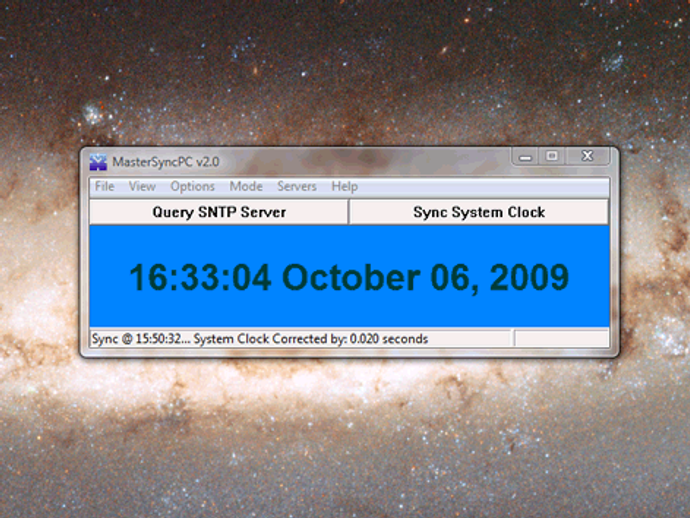This screenshot has height=518, width=690.
Task: Minimize the MasterSyncPC window
Action: (x=525, y=156)
